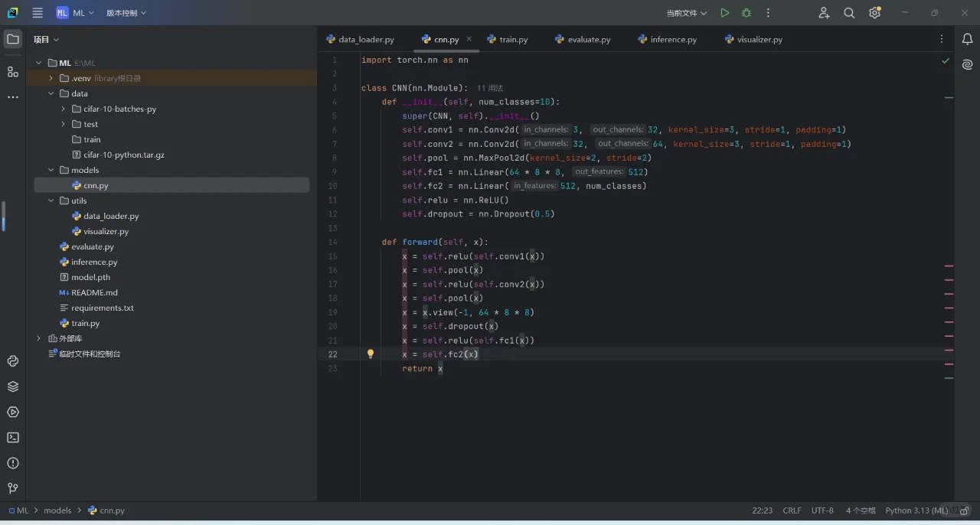Screen dimensions: 980x525
Task: Open the 当前文件 run configuration dropdown
Action: click(x=687, y=13)
